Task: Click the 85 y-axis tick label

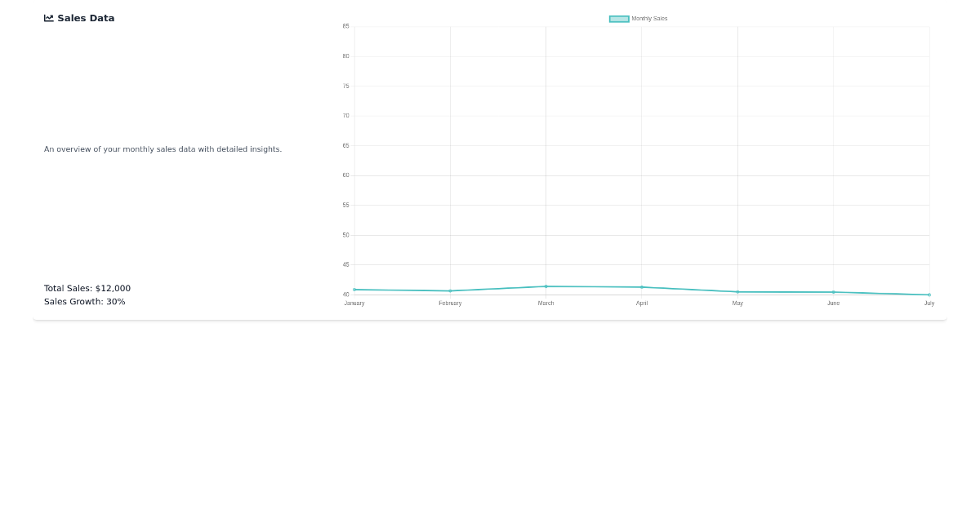Action: tap(346, 27)
